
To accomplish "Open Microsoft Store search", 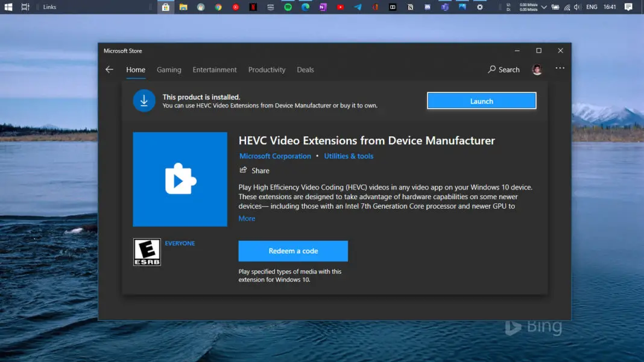I will [504, 69].
